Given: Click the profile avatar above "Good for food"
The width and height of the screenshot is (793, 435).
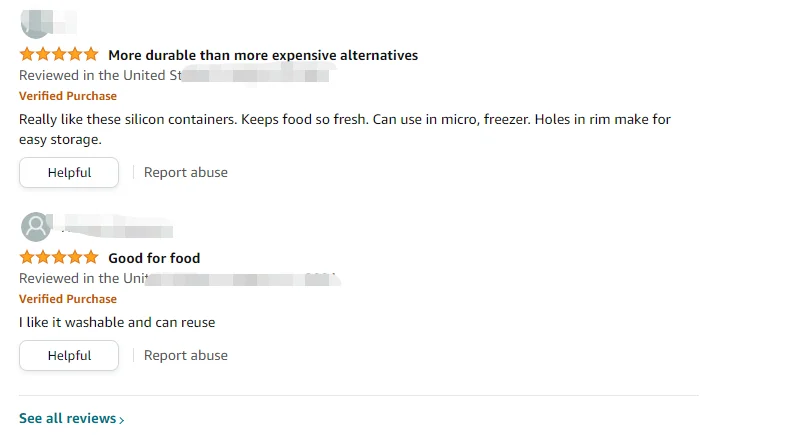Looking at the screenshot, I should pos(36,227).
